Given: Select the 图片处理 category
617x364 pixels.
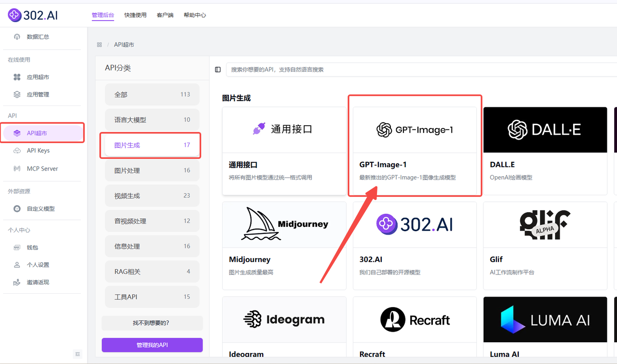Looking at the screenshot, I should click(x=152, y=170).
